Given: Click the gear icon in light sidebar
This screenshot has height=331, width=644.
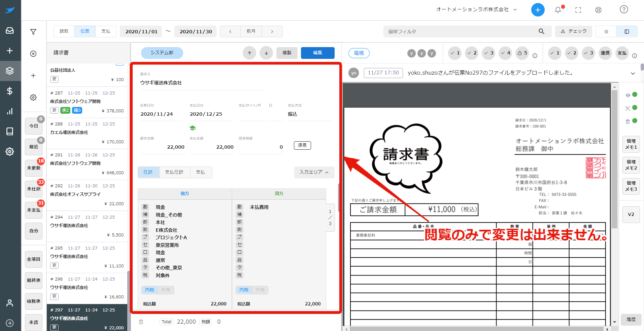Looking at the screenshot, I should pos(33,98).
